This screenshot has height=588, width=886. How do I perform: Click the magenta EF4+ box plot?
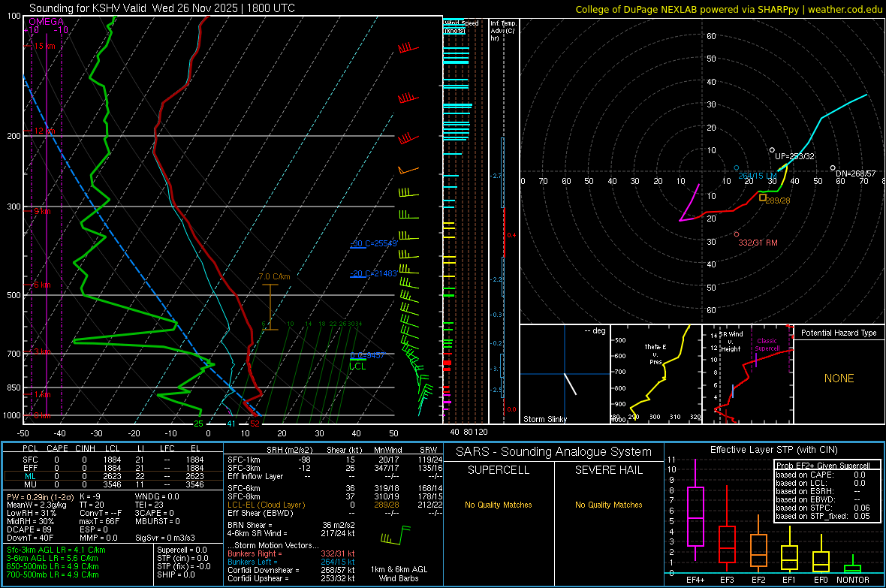[x=695, y=509]
